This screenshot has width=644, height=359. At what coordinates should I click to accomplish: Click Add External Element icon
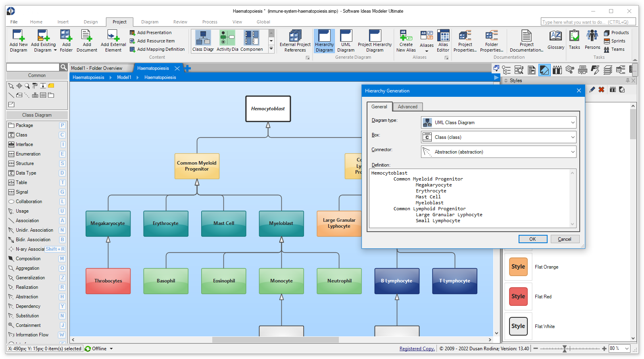pos(113,36)
